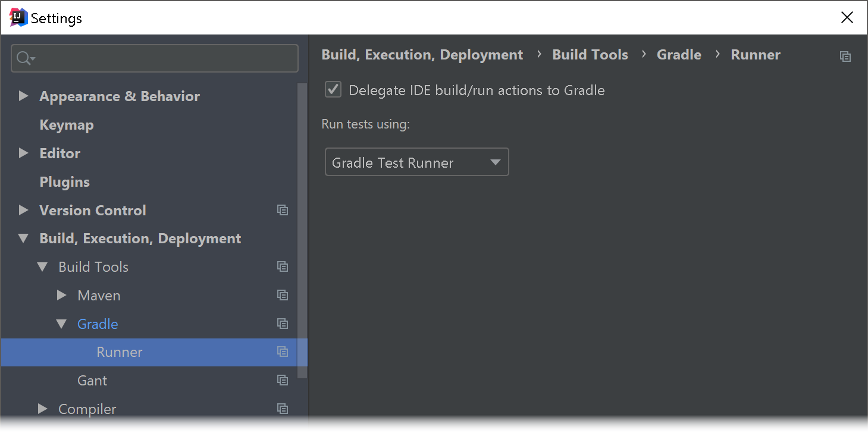Select Plugins in settings tree

64,182
